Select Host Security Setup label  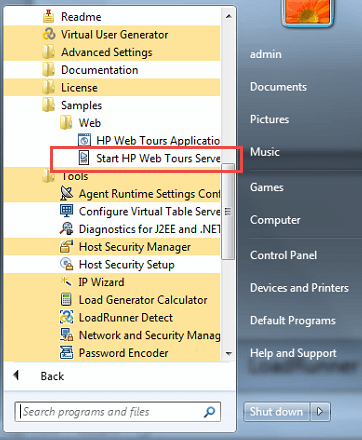(x=126, y=265)
